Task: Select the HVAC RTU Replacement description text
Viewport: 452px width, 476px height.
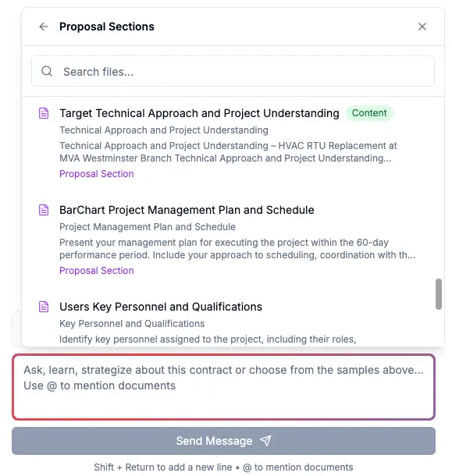Action: pos(228,152)
